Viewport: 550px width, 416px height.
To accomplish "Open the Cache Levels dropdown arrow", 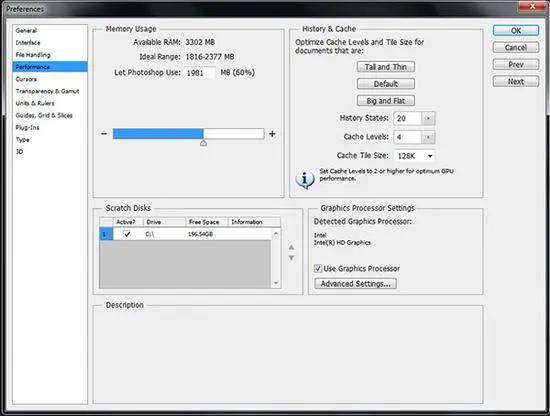I will (x=428, y=137).
